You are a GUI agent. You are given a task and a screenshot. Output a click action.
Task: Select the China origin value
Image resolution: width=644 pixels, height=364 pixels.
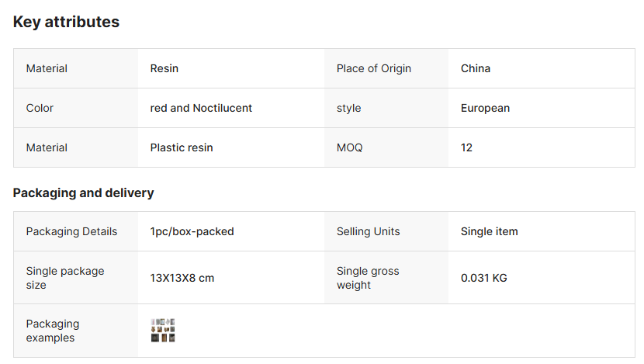click(x=476, y=68)
